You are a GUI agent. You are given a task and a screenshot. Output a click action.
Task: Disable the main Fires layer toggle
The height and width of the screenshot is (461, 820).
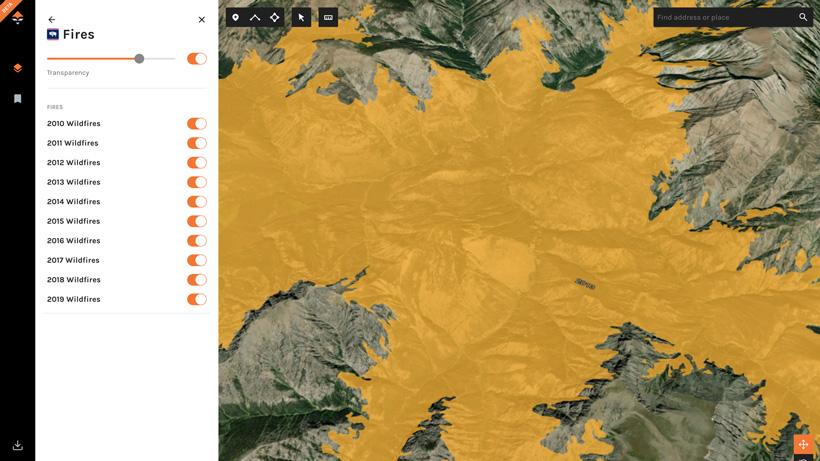pos(197,59)
